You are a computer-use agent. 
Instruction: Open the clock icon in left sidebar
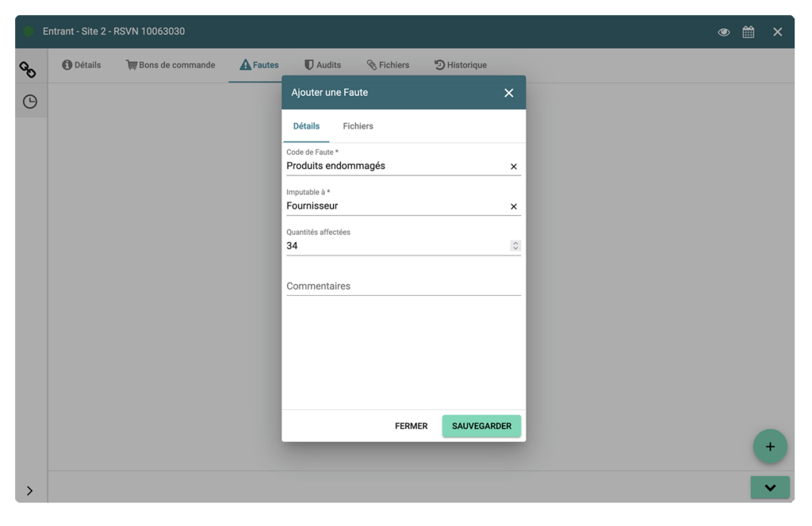pyautogui.click(x=30, y=102)
